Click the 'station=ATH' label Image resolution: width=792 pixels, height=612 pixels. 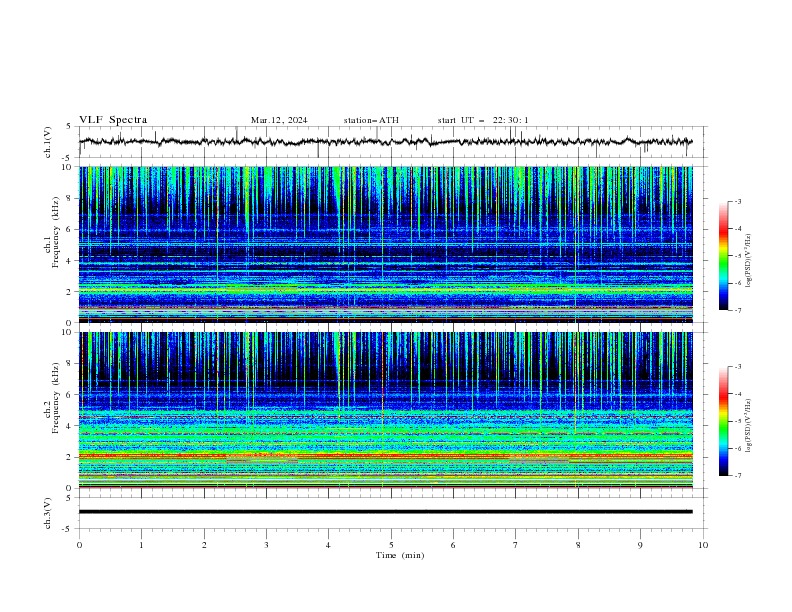(371, 120)
